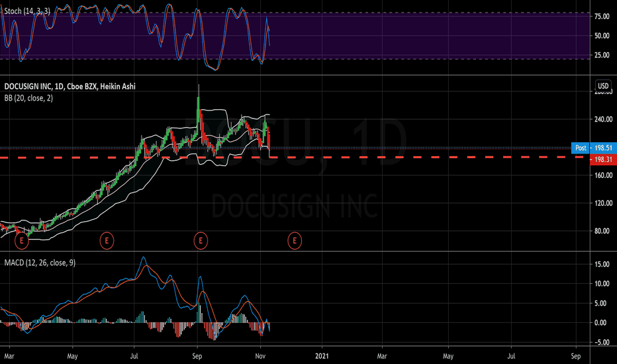Click the 75.00 Stoch axis label

point(602,16)
